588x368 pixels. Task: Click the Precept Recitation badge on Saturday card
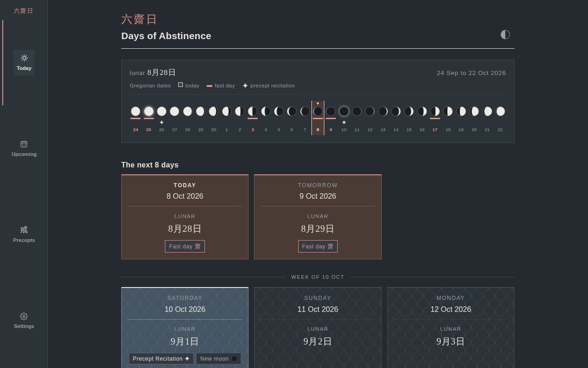point(161,359)
